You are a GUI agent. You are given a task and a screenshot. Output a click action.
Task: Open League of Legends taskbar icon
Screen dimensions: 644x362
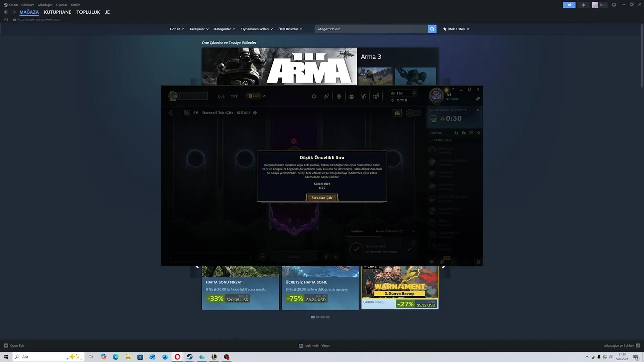214,357
